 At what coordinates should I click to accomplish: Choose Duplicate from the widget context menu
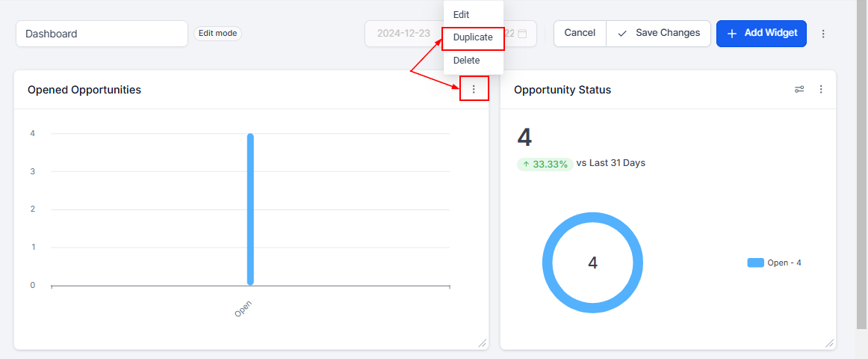pyautogui.click(x=474, y=37)
